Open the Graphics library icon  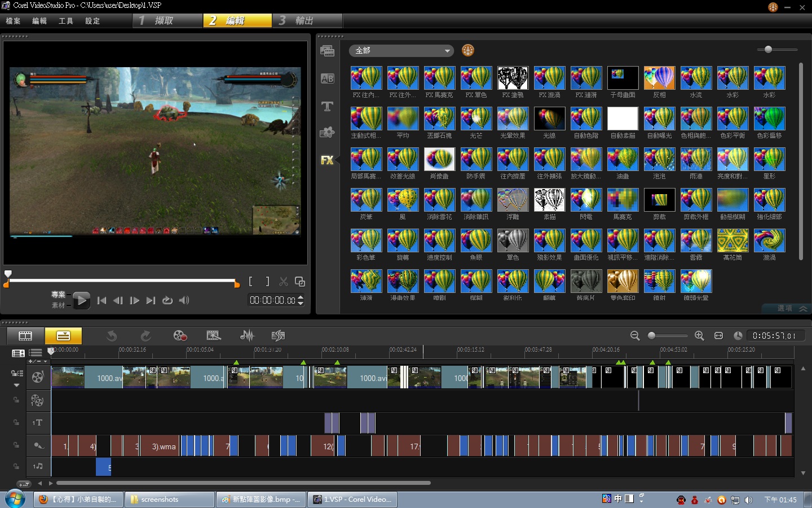[327, 133]
